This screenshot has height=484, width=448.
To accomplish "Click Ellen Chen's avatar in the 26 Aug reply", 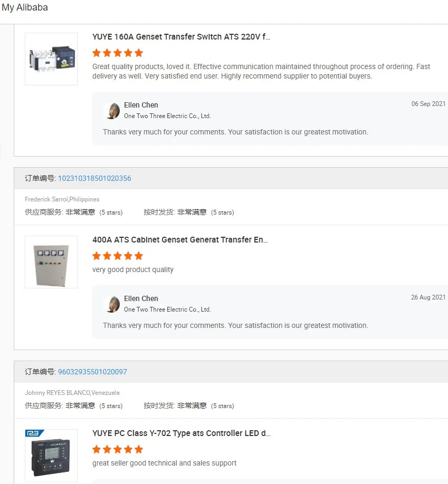I will click(112, 304).
